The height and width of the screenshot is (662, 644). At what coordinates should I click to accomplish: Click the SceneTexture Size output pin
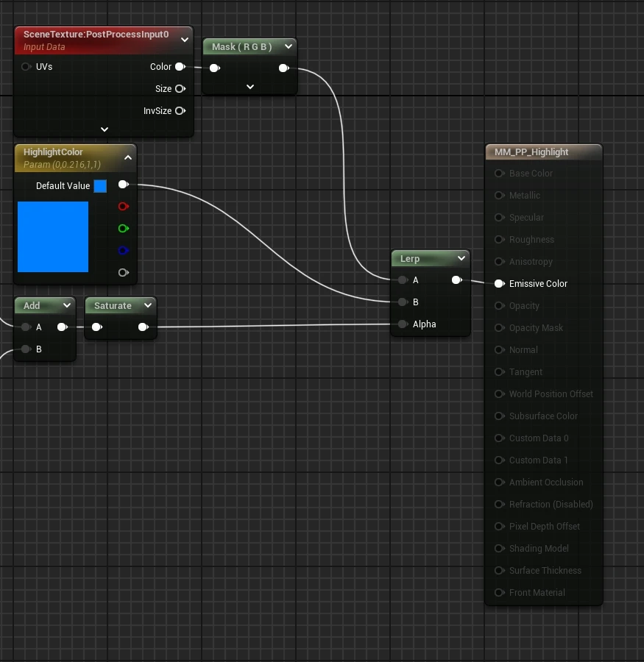179,89
